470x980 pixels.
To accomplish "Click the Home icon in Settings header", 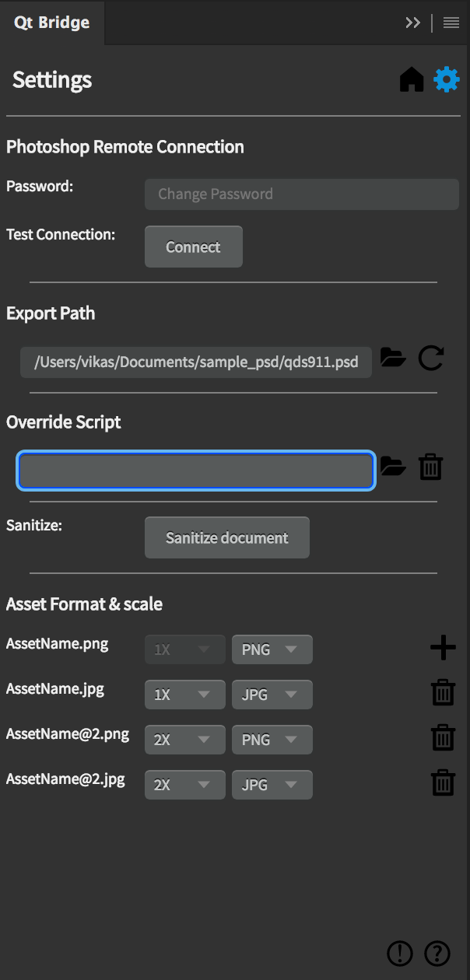I will pyautogui.click(x=412, y=79).
